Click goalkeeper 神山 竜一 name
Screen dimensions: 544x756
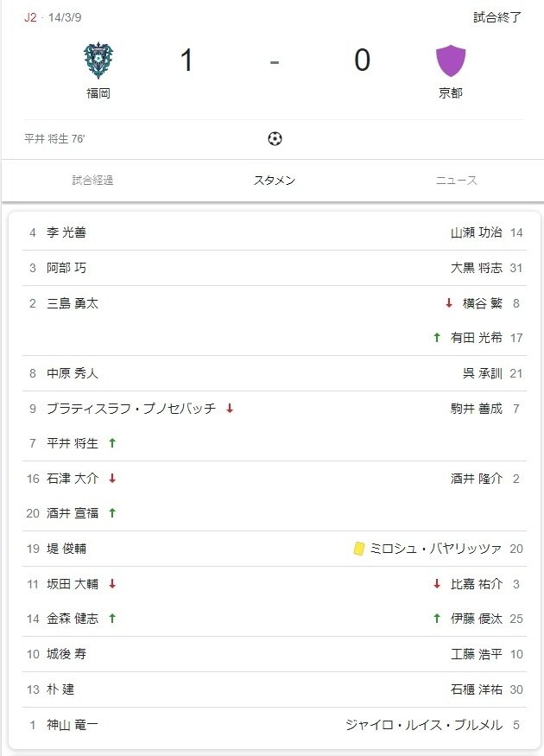(x=73, y=725)
